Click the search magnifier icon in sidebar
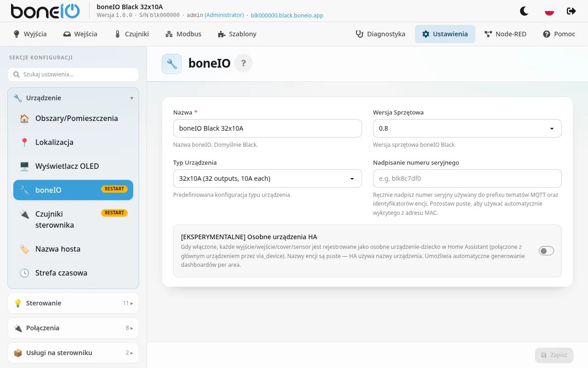The image size is (588, 368). coord(17,74)
